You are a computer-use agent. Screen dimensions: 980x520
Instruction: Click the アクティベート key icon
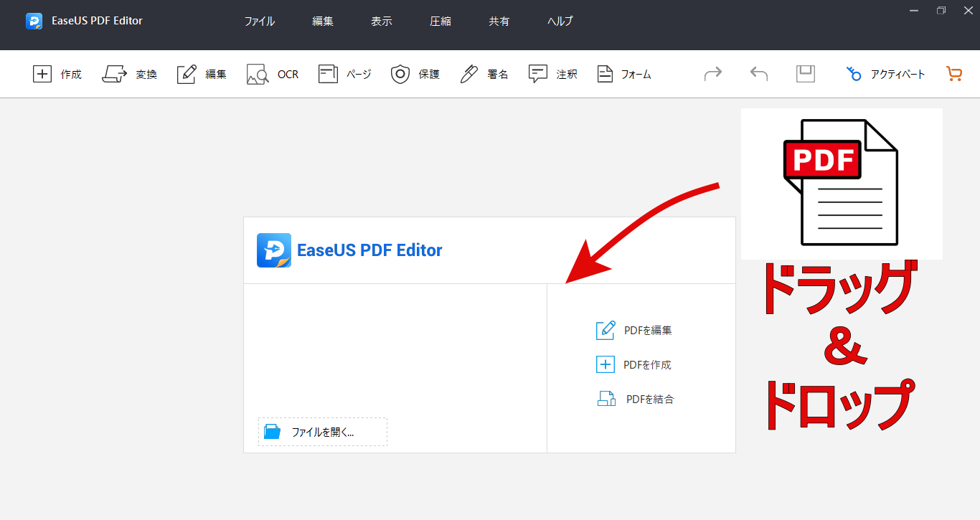click(854, 73)
